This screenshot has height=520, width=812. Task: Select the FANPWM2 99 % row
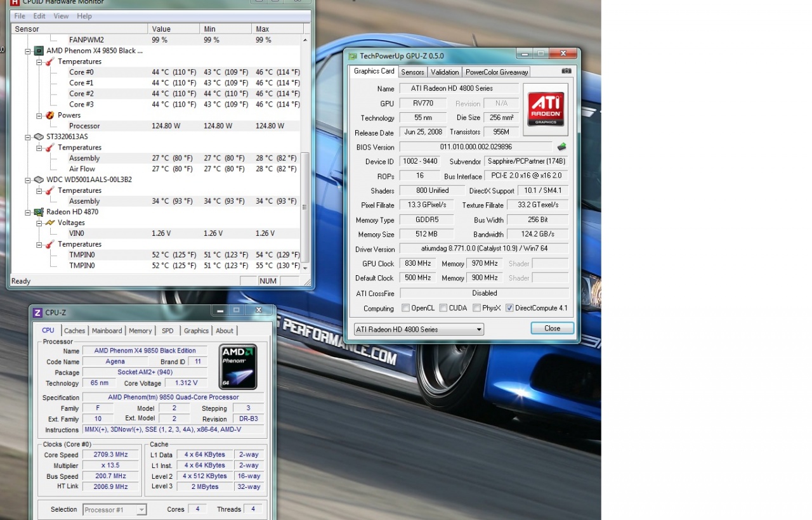pos(155,40)
